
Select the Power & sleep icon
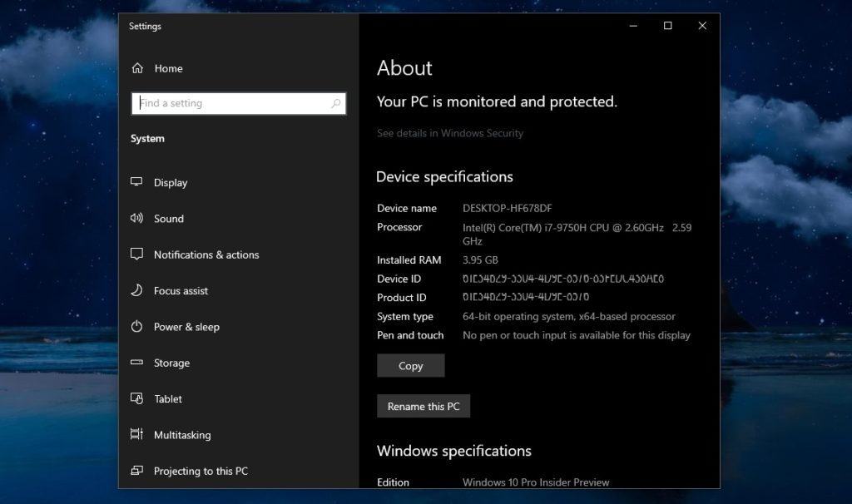pos(136,327)
